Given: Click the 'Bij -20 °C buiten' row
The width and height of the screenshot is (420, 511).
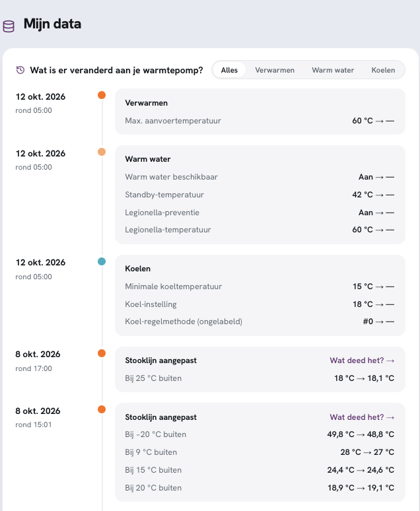Looking at the screenshot, I should 260,434.
